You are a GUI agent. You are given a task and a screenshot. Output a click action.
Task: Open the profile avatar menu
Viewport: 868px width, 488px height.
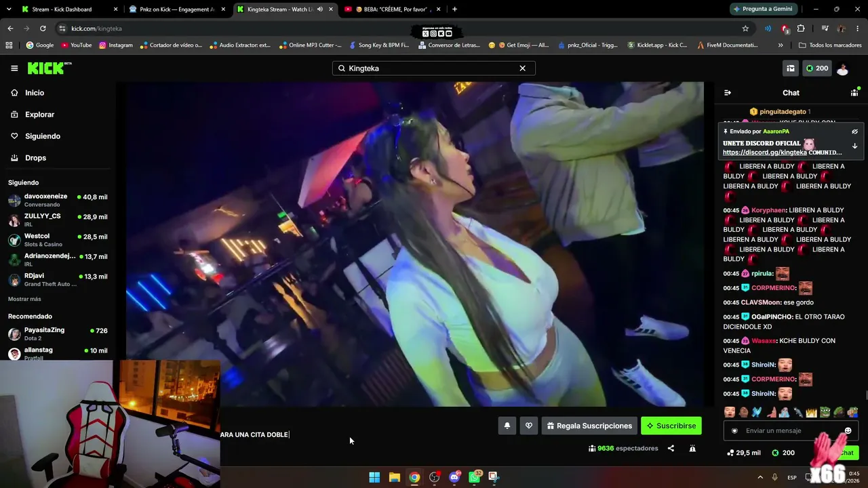click(843, 68)
